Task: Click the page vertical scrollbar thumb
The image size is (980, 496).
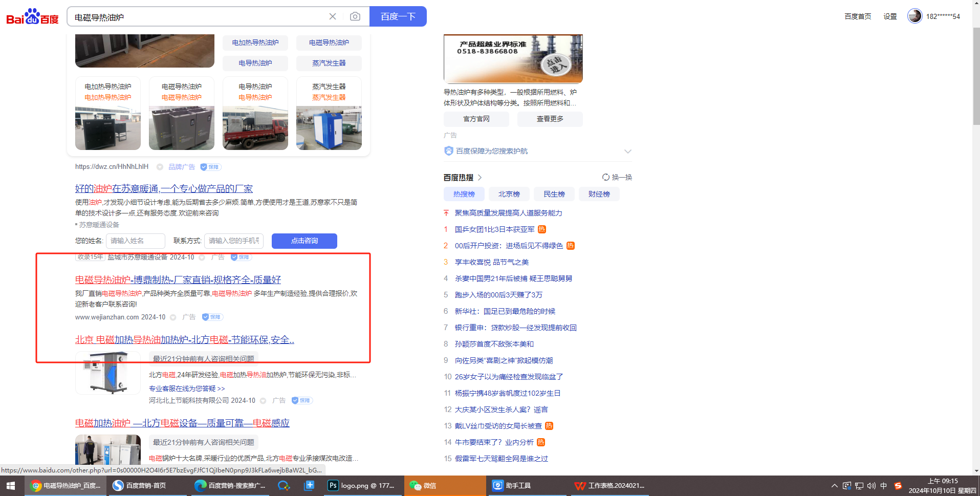Action: 976,77
